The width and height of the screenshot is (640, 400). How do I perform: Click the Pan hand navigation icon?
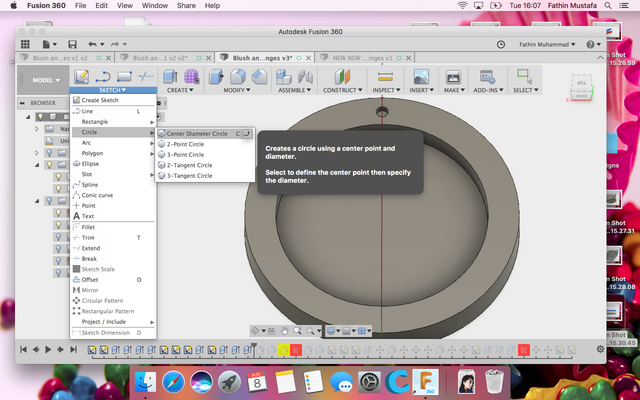pos(284,331)
